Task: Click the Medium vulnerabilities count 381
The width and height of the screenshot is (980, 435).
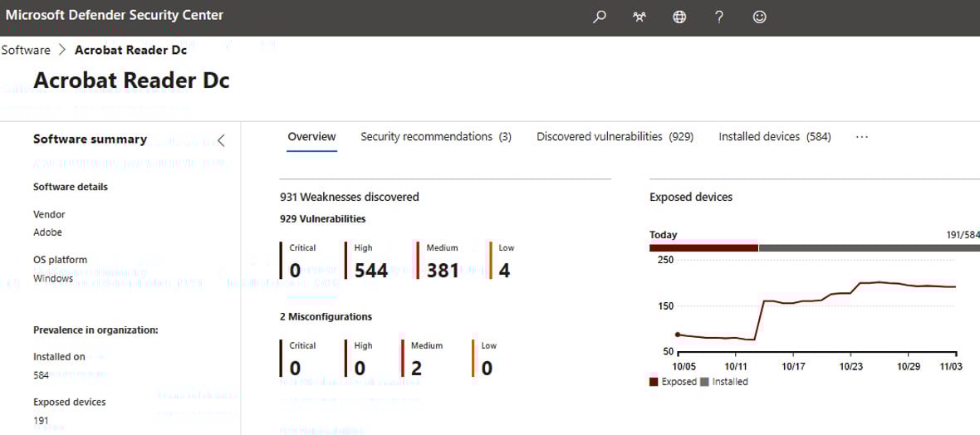Action: pos(443,271)
